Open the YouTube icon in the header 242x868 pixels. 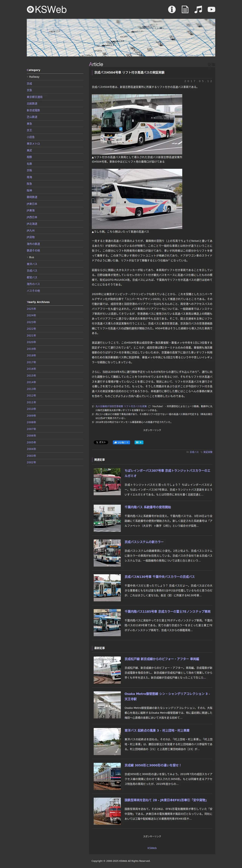pyautogui.click(x=211, y=9)
